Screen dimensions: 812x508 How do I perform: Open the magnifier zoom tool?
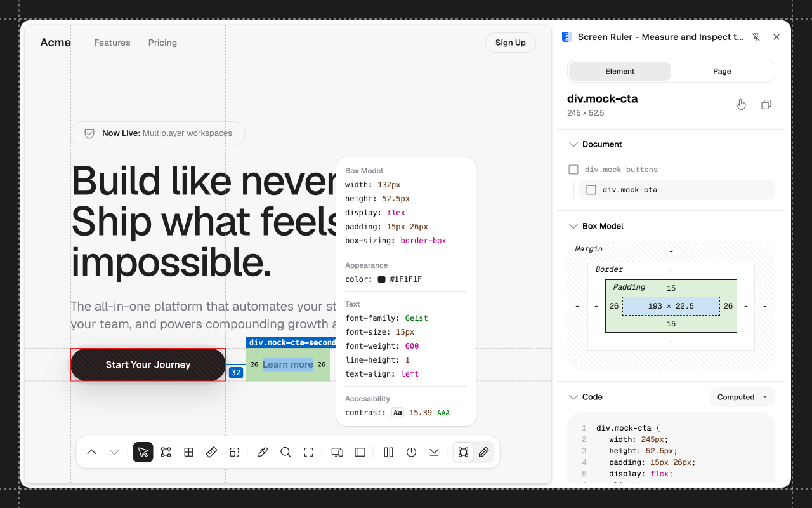tap(285, 452)
